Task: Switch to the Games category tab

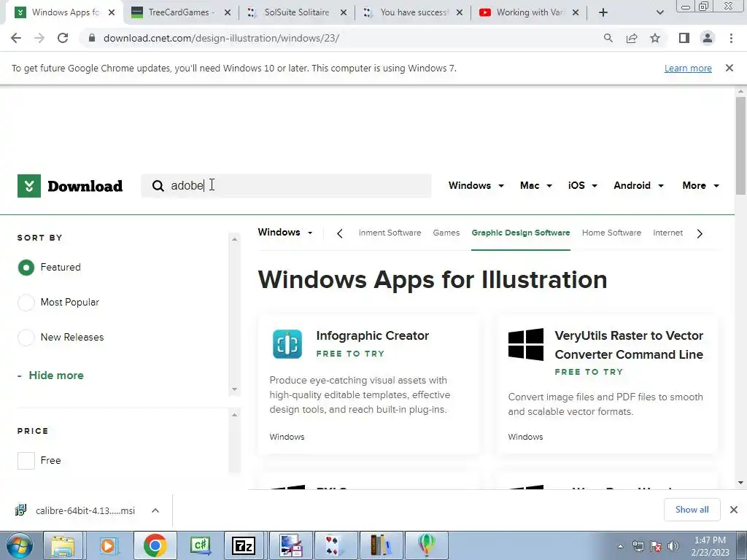Action: (x=446, y=233)
